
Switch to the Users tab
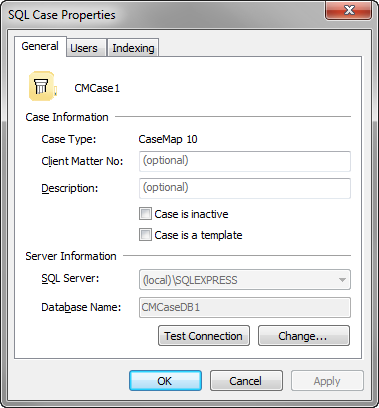(x=84, y=48)
